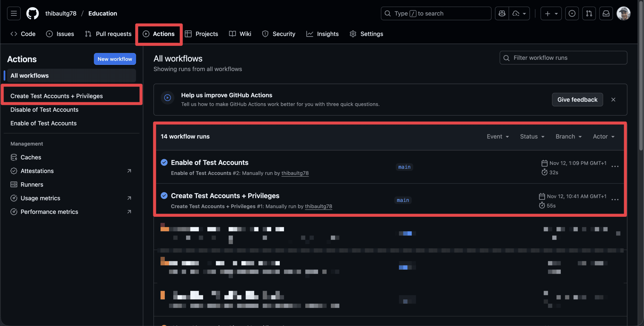Screen dimensions: 644x326
Task: Dismiss the GitHub Actions feedback banner
Action: coord(613,100)
